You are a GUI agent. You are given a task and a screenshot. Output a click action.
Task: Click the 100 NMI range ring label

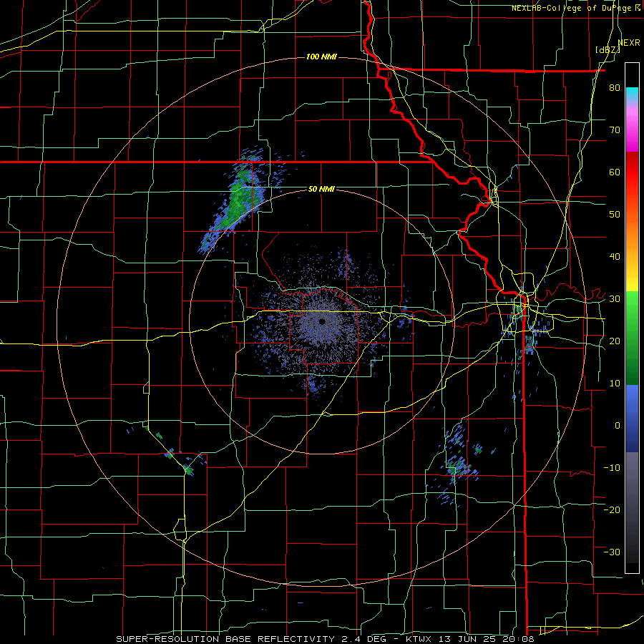(321, 57)
